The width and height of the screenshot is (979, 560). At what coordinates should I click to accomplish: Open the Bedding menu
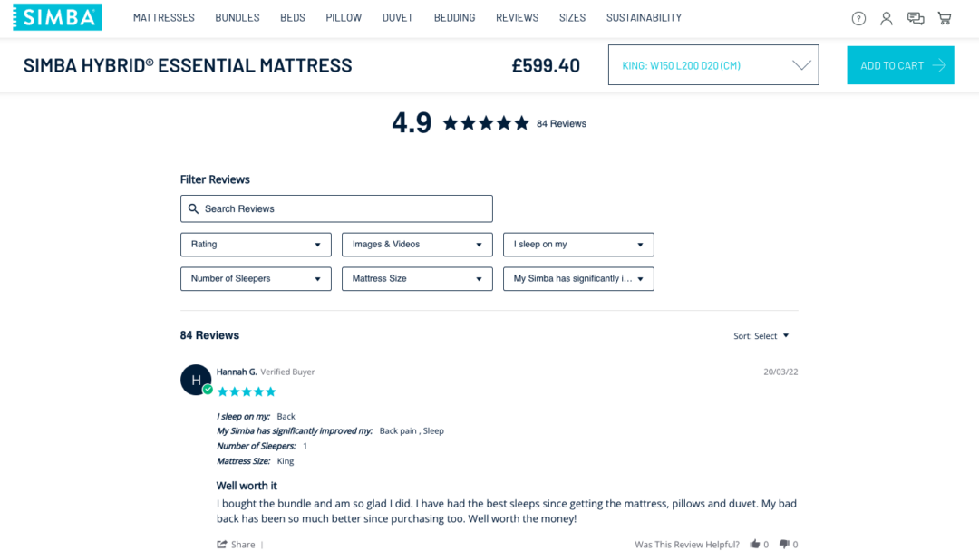[454, 17]
